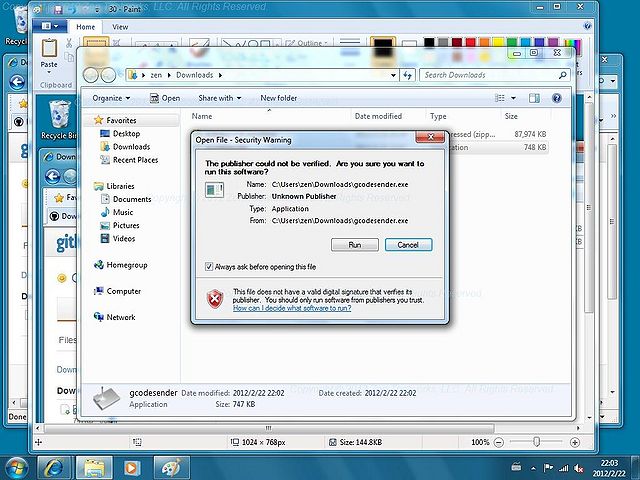Click the zen segment in the address bar

coord(156,75)
